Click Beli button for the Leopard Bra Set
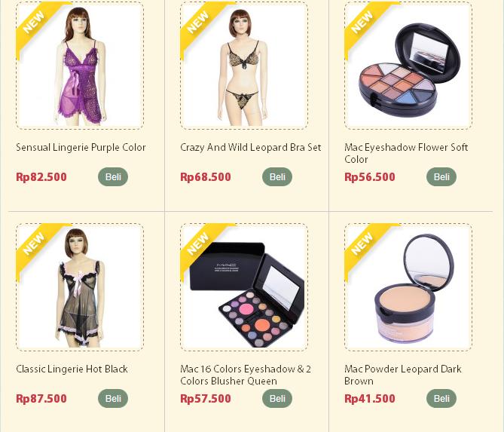This screenshot has height=432, width=504. pyautogui.click(x=277, y=176)
